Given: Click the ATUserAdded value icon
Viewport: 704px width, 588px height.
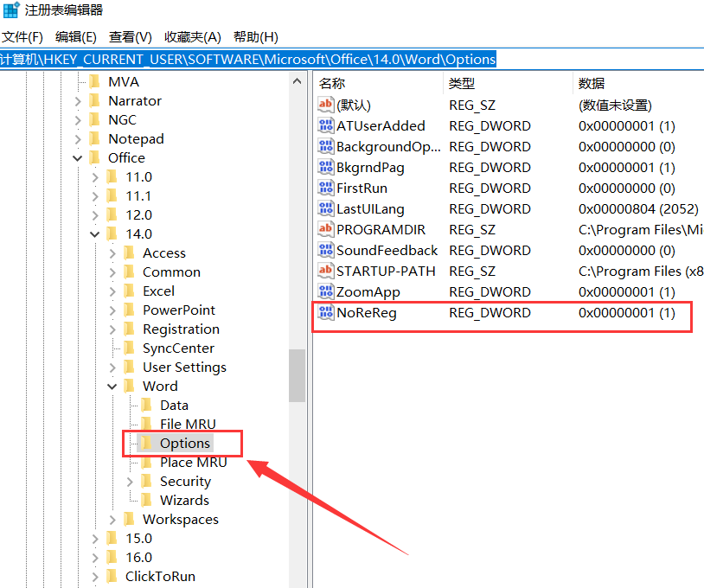Looking at the screenshot, I should (x=325, y=126).
